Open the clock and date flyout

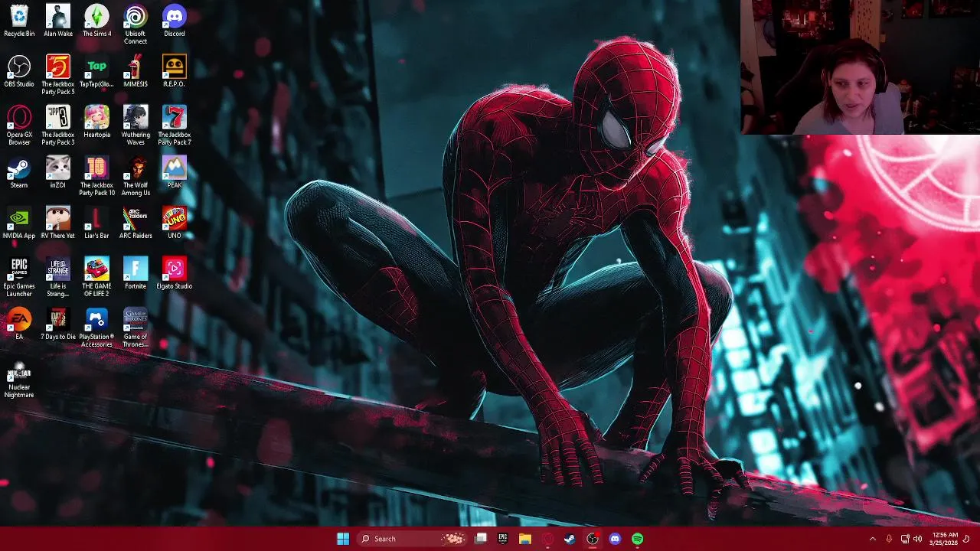[x=945, y=539]
